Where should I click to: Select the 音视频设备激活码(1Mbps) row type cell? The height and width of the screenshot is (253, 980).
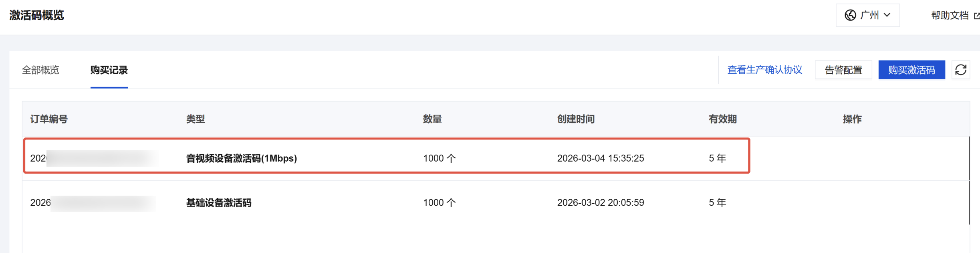click(x=241, y=158)
